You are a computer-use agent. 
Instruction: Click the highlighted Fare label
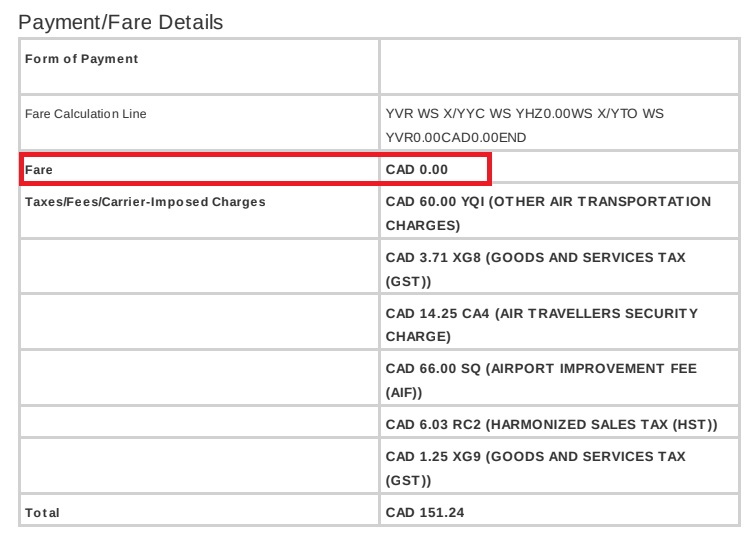click(39, 170)
